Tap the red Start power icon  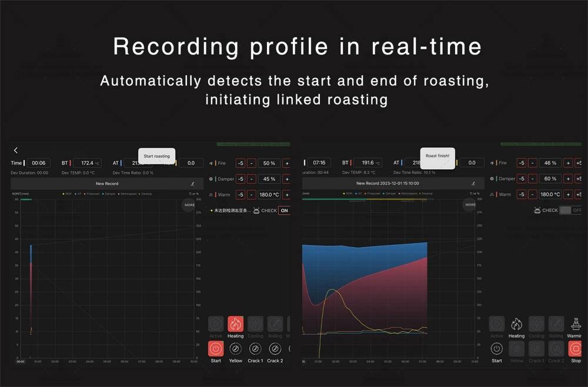coord(216,348)
